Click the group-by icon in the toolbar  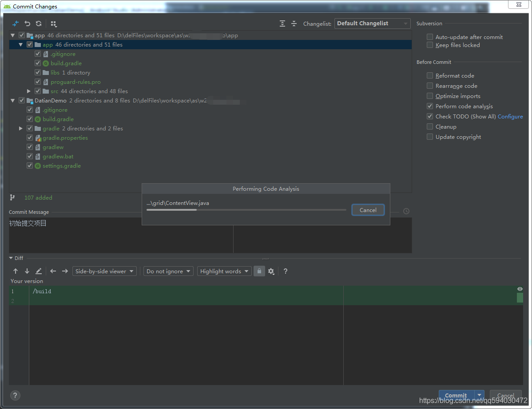pos(54,24)
